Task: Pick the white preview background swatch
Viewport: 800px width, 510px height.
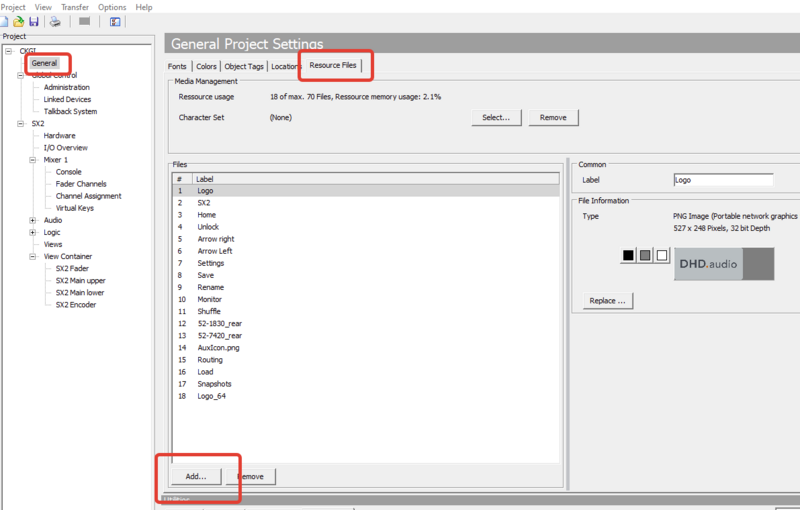Action: click(x=661, y=256)
